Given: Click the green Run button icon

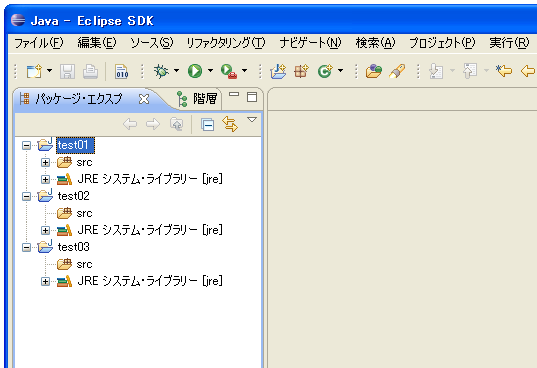Looking at the screenshot, I should click(x=195, y=71).
